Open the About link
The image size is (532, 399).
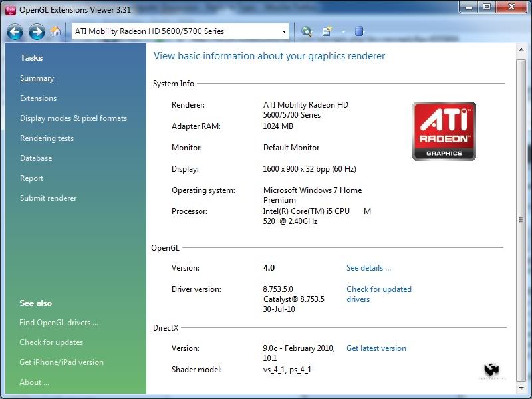[x=35, y=382]
